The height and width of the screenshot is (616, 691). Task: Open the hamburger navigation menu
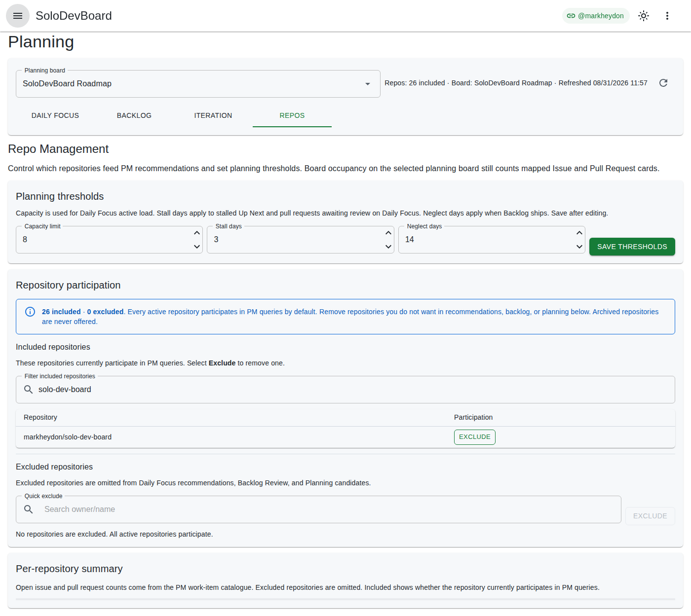(18, 16)
